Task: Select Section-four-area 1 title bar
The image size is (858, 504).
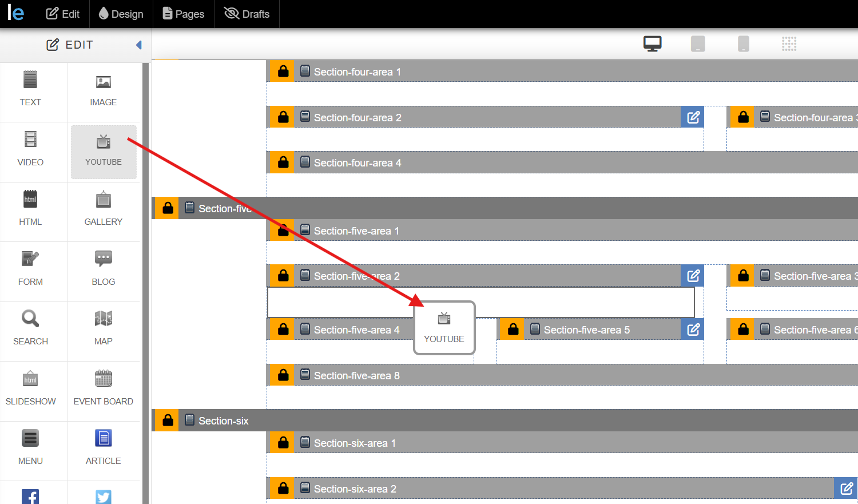Action: coord(563,72)
